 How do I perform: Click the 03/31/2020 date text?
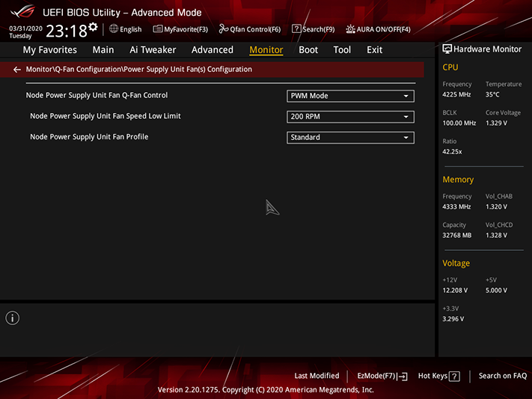pos(25,28)
